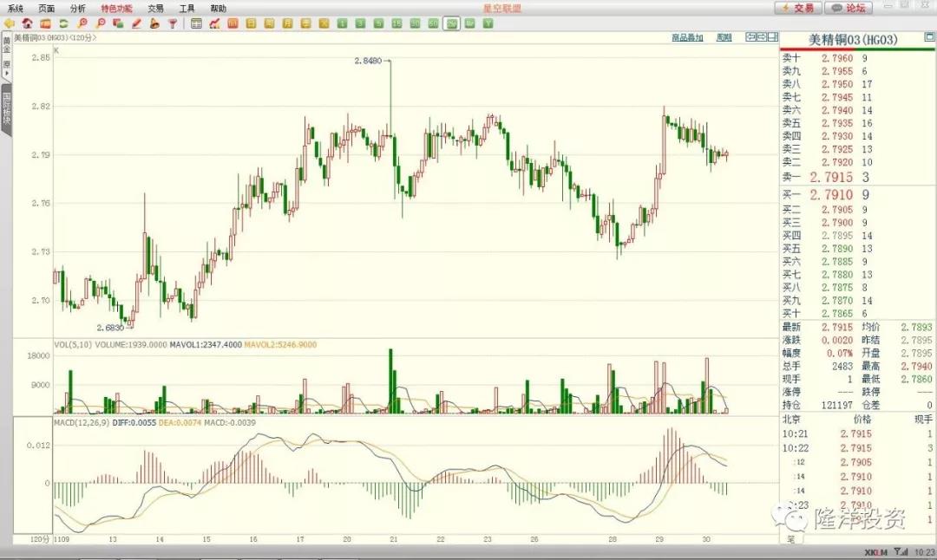The image size is (937, 560).
Task: Open the 工具 menu
Action: [x=187, y=9]
